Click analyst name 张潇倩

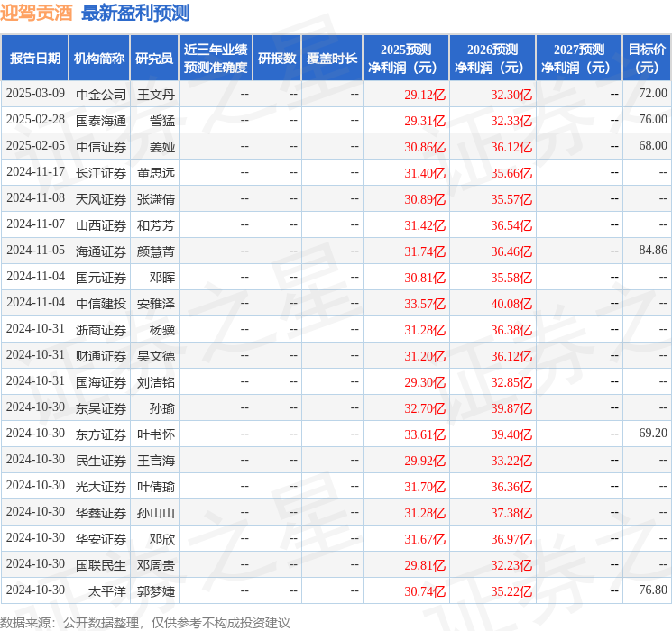tap(156, 199)
